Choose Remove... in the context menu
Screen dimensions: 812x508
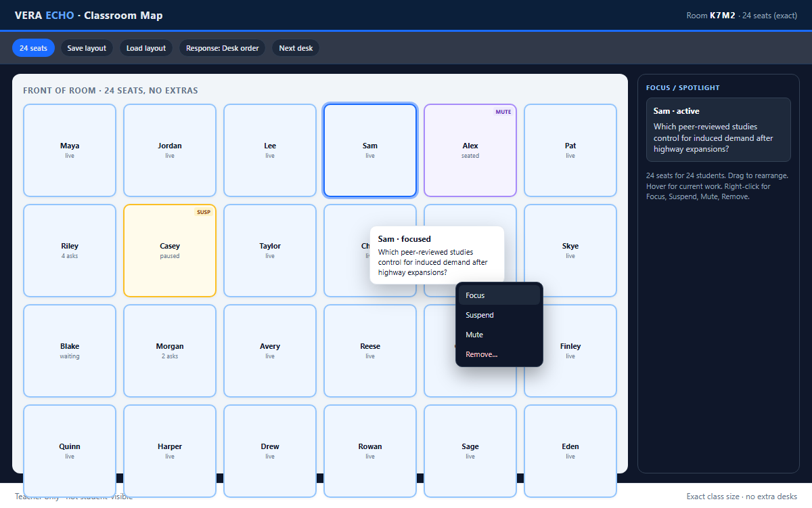pyautogui.click(x=499, y=354)
